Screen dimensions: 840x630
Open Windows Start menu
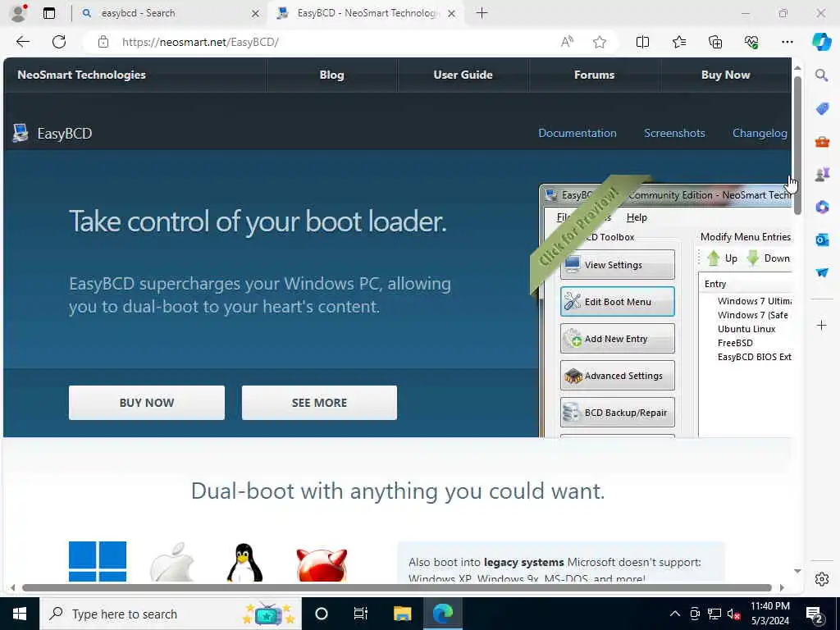tap(20, 614)
